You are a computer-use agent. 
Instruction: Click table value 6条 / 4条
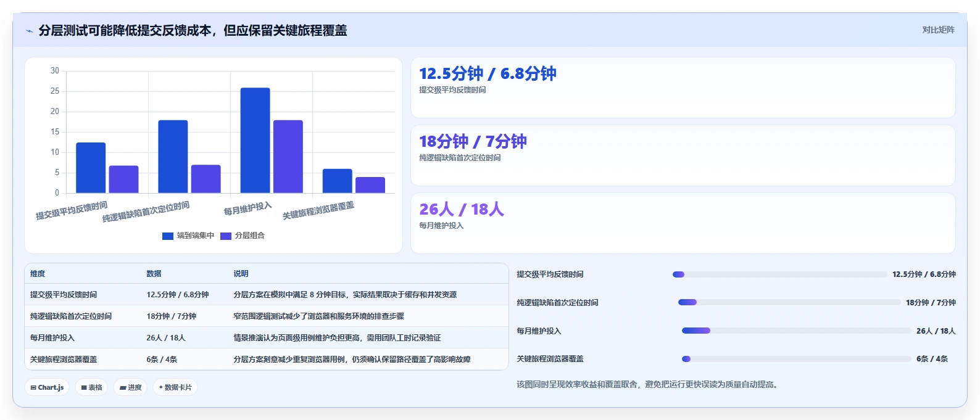162,360
